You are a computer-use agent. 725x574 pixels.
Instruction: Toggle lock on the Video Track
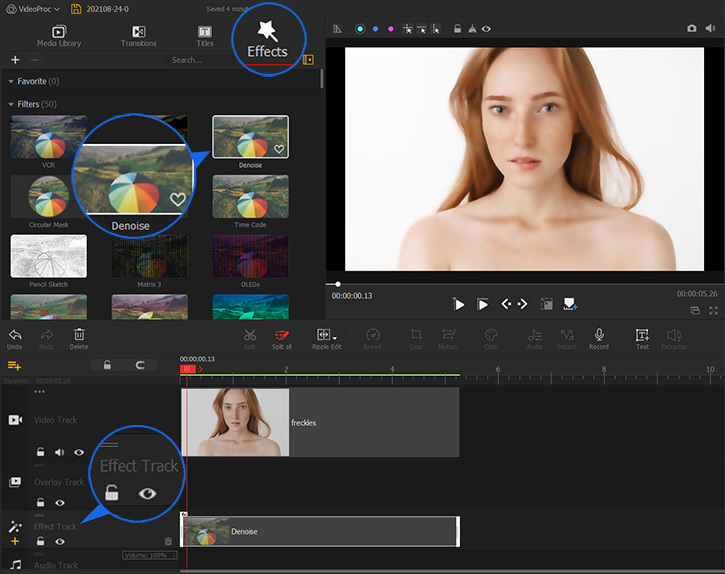pyautogui.click(x=40, y=452)
